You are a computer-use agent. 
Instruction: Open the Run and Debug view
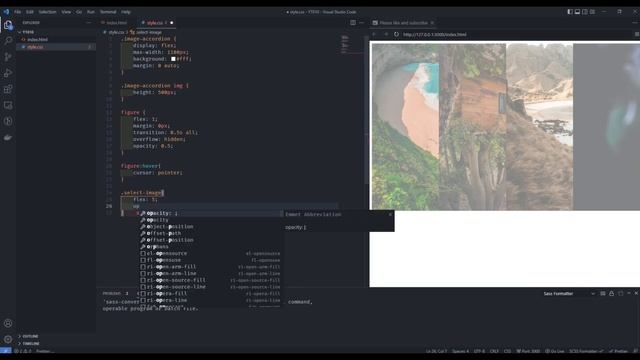coord(8,73)
